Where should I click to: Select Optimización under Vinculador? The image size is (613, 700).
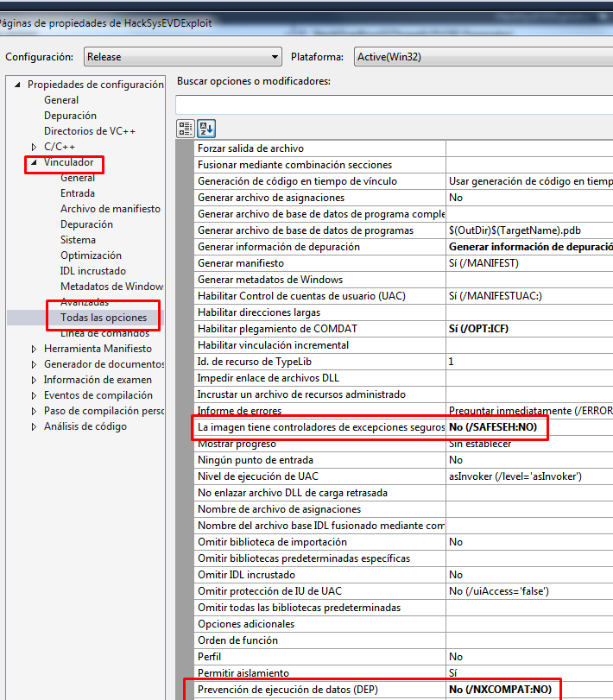click(x=91, y=255)
